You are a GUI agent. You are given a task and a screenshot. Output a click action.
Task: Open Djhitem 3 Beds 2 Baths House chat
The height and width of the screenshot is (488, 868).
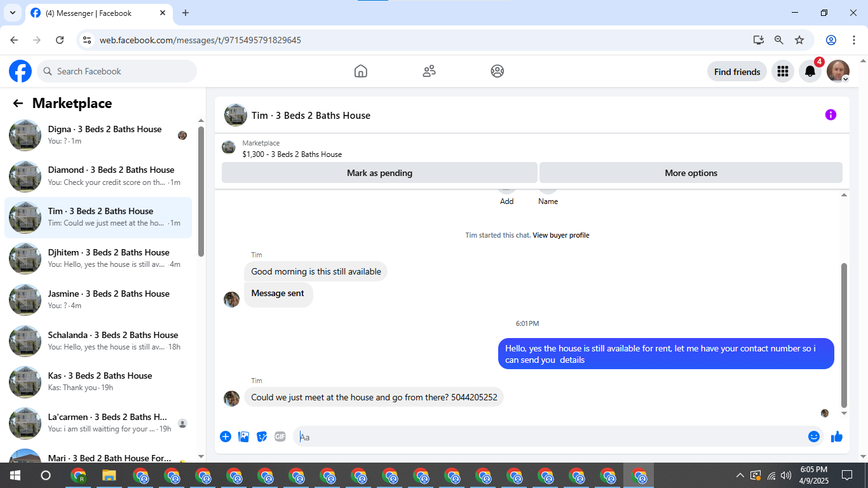98,259
